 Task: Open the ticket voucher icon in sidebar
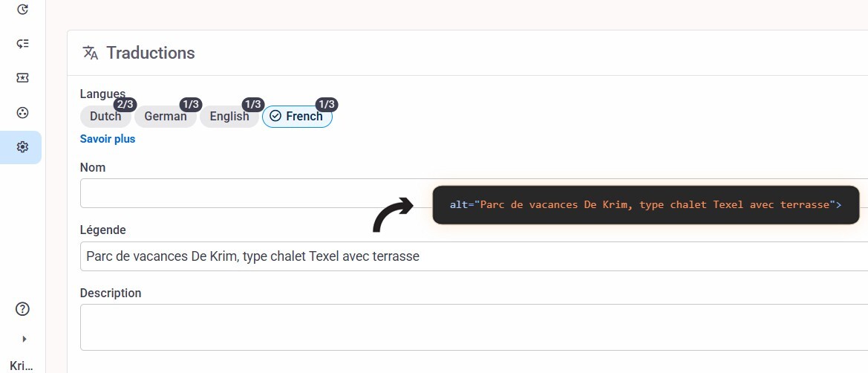click(x=22, y=78)
